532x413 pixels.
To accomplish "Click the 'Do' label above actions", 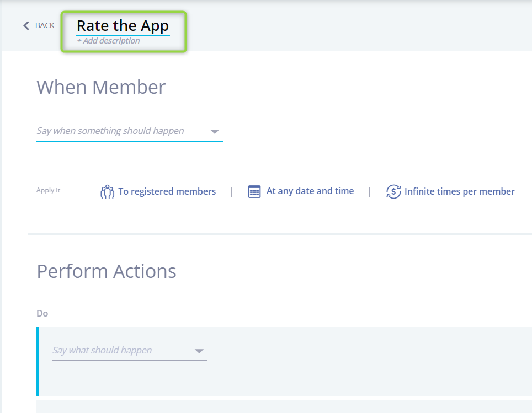I will pos(42,313).
